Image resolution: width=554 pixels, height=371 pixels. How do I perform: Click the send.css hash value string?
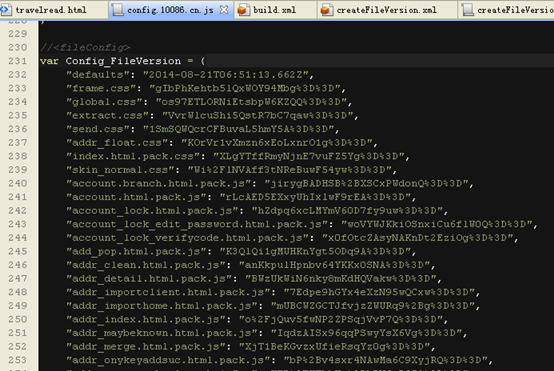(x=238, y=129)
